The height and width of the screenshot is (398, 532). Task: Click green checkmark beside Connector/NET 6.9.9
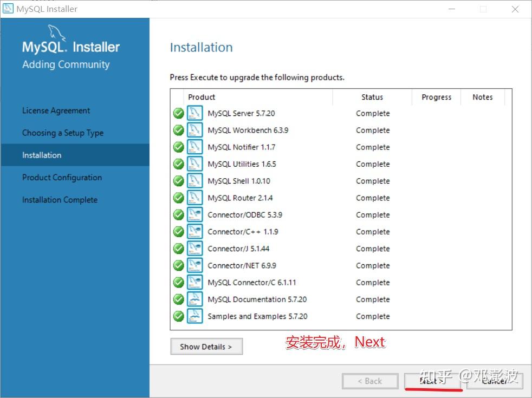[178, 266]
